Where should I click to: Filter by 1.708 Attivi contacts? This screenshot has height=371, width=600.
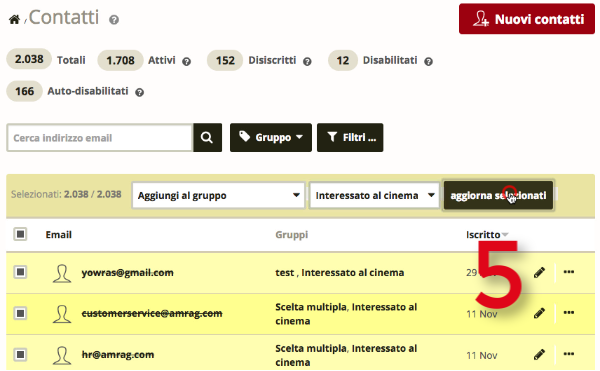(x=120, y=60)
